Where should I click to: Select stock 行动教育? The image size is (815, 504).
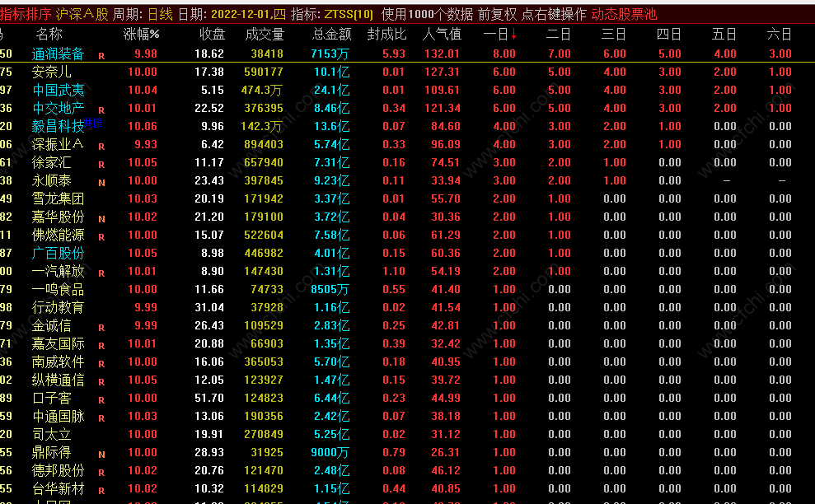[x=58, y=308]
